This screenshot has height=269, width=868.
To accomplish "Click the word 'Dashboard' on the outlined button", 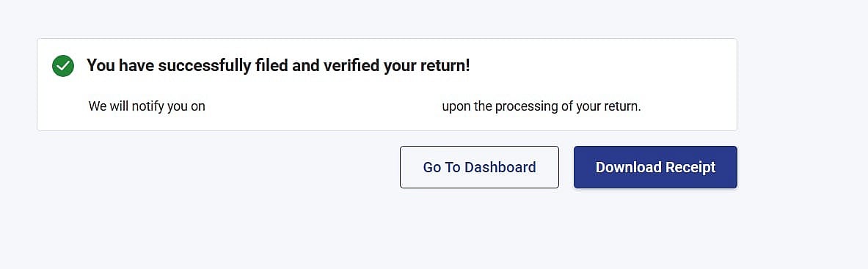I will (x=500, y=167).
